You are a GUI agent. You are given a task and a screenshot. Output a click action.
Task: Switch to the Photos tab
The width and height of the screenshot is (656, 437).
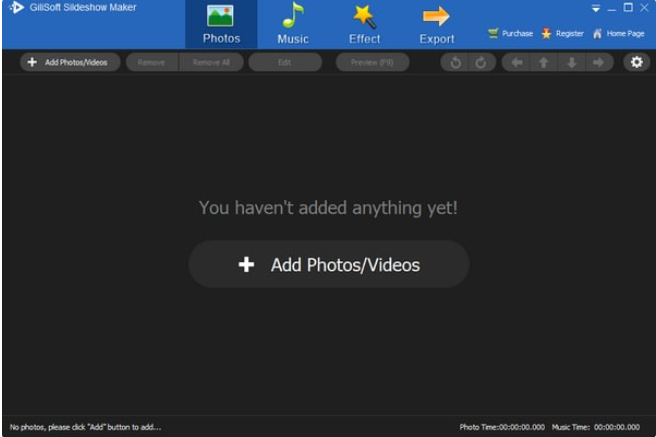point(221,24)
